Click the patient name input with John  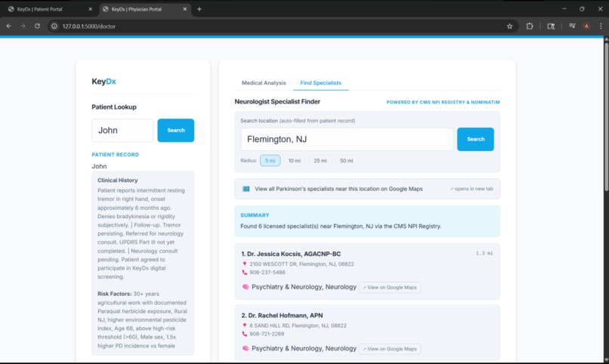(x=122, y=131)
